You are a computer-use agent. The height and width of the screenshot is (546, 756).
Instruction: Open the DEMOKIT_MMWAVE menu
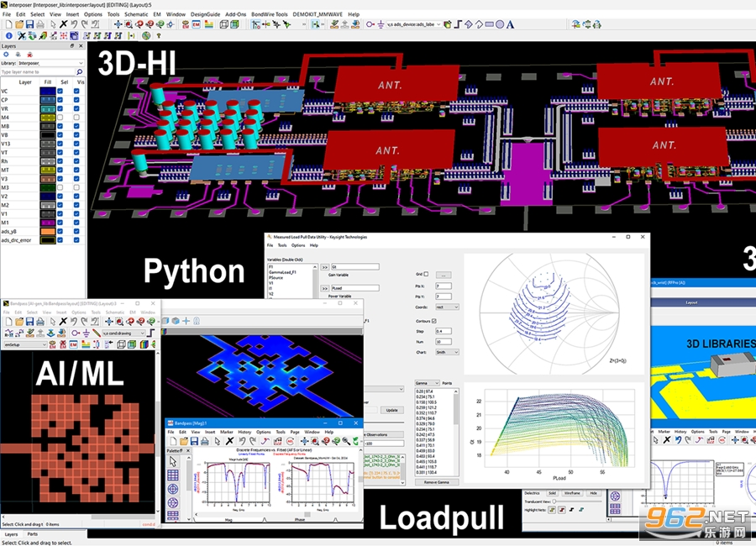tap(318, 14)
